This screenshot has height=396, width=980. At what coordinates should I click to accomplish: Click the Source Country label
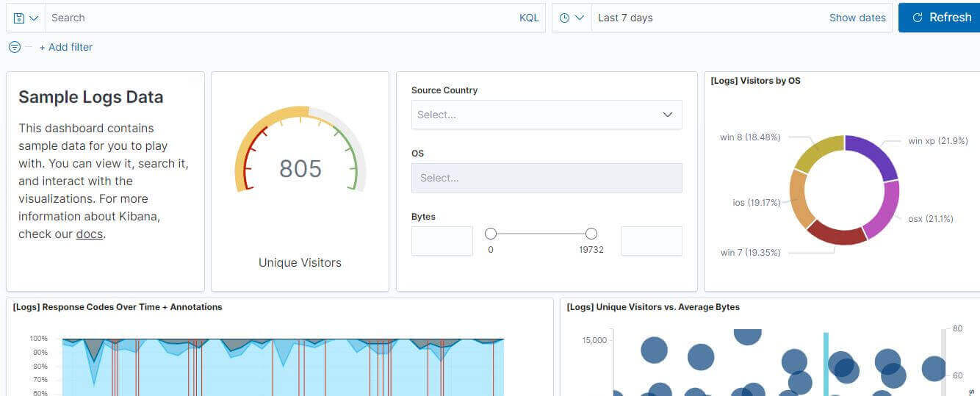444,90
